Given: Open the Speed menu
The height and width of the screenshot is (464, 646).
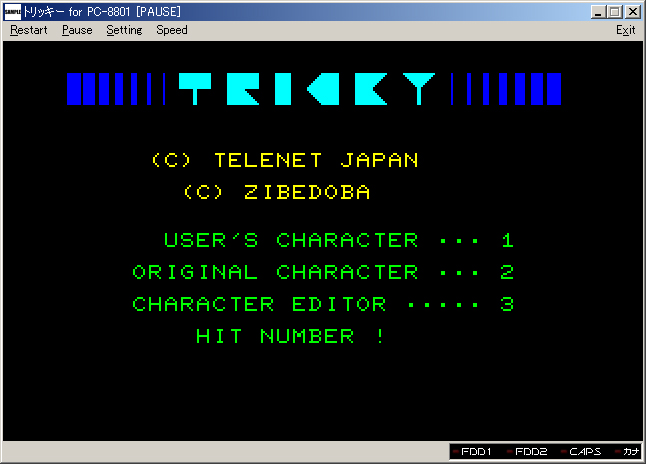Looking at the screenshot, I should coord(172,30).
